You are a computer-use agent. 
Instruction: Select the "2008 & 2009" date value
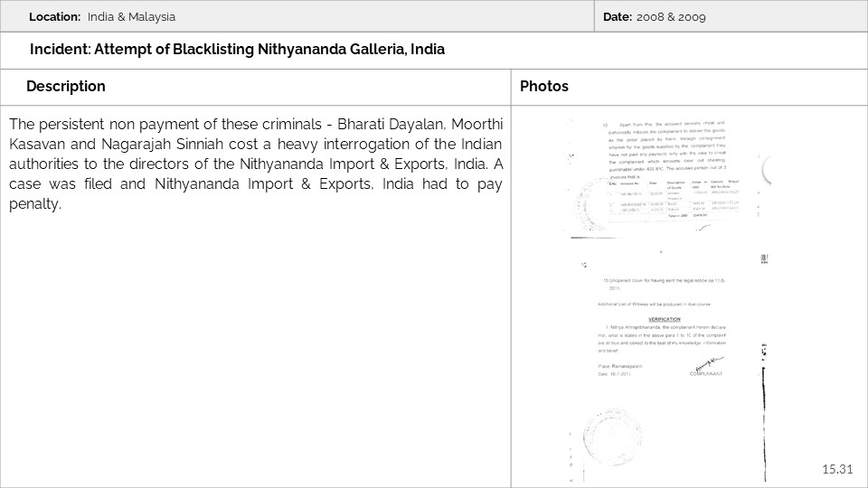671,17
